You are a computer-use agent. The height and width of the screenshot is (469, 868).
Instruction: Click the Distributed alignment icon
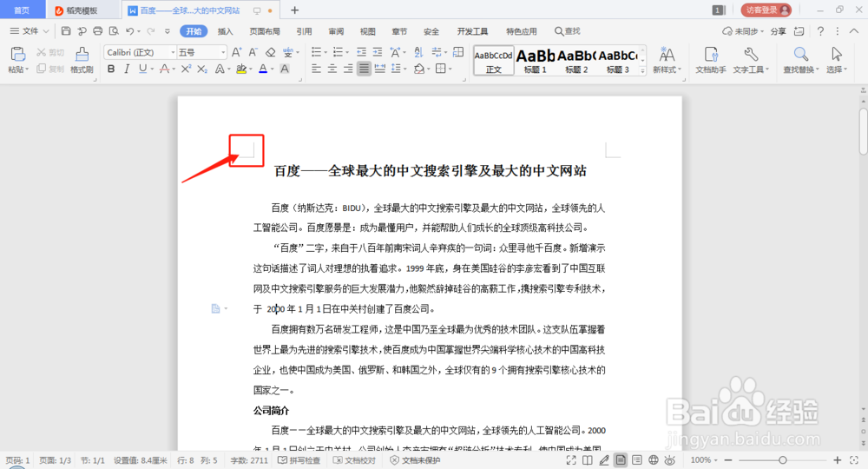coord(380,69)
